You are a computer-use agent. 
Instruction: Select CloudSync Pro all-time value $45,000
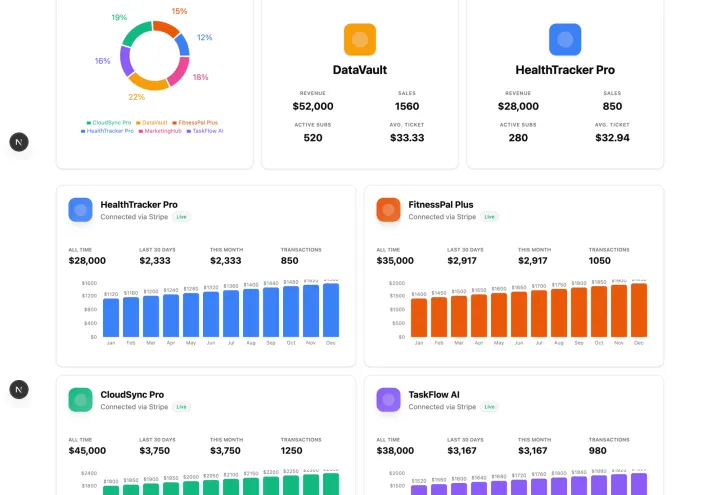tap(87, 451)
